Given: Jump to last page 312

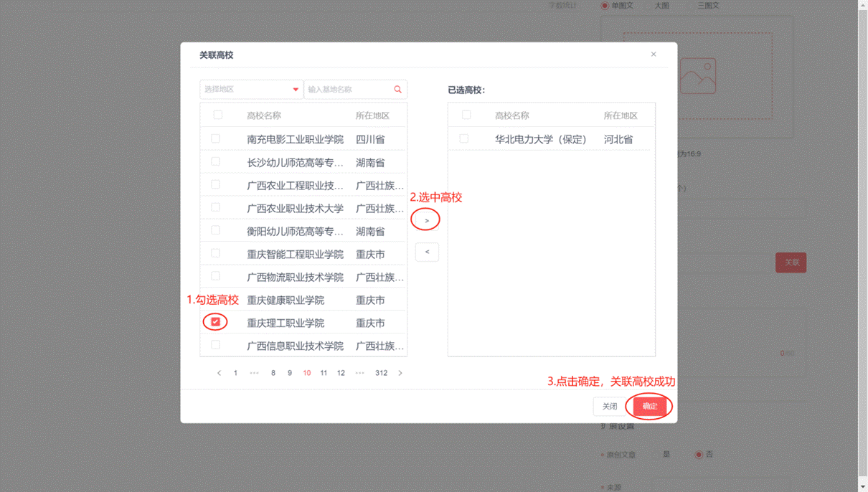Looking at the screenshot, I should (x=381, y=373).
